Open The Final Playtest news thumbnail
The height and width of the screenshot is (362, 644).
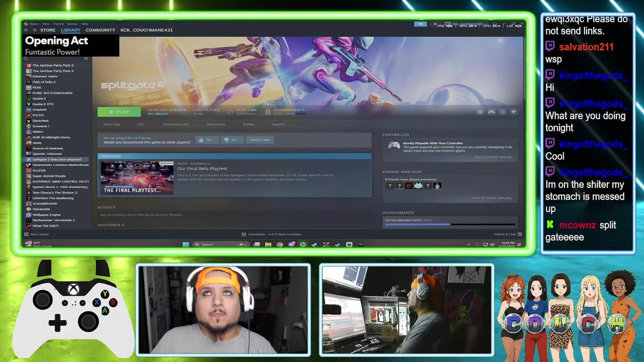tap(137, 177)
